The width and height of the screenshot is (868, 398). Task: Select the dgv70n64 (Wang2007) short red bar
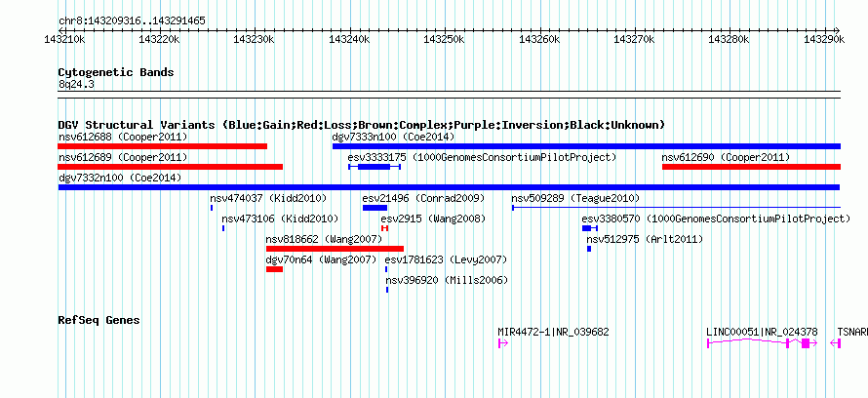(x=275, y=269)
